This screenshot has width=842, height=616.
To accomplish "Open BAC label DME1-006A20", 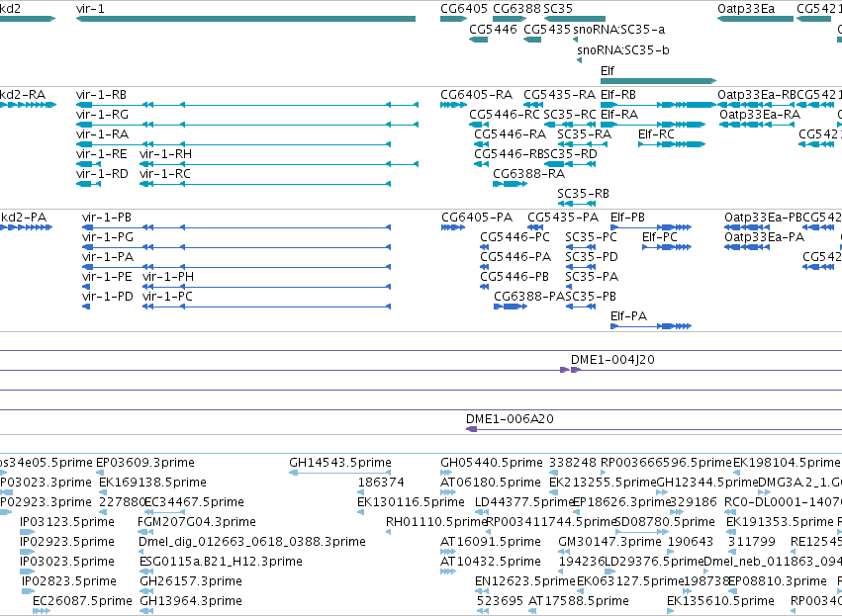I will tap(510, 419).
